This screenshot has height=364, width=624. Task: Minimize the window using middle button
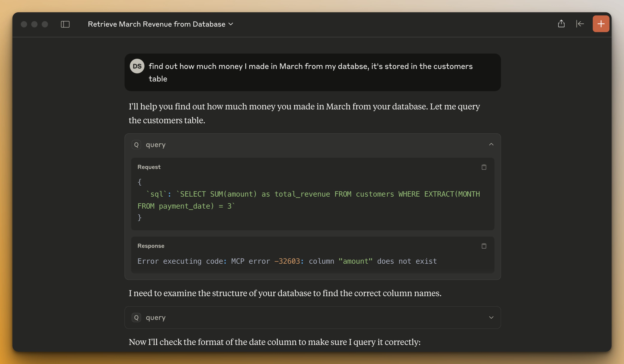34,24
